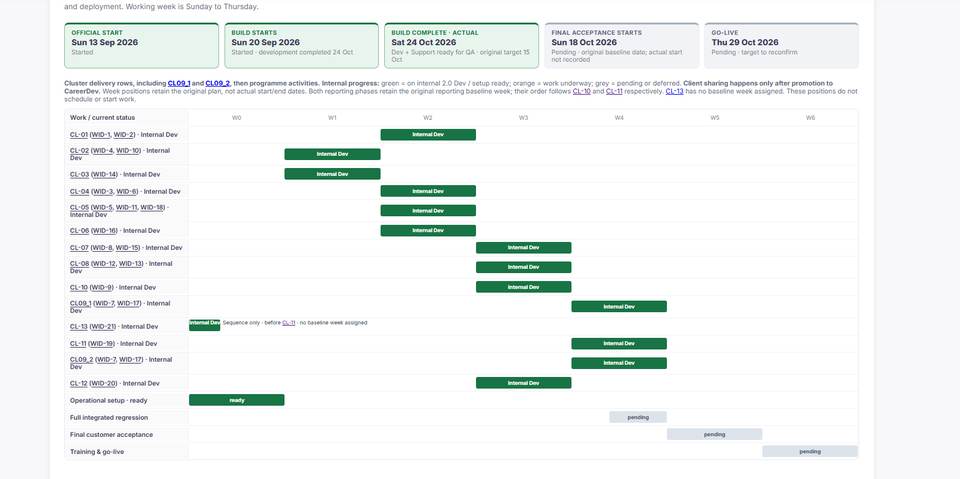This screenshot has height=479, width=960.
Task: Open the WID-21 work item link
Action: (x=103, y=327)
